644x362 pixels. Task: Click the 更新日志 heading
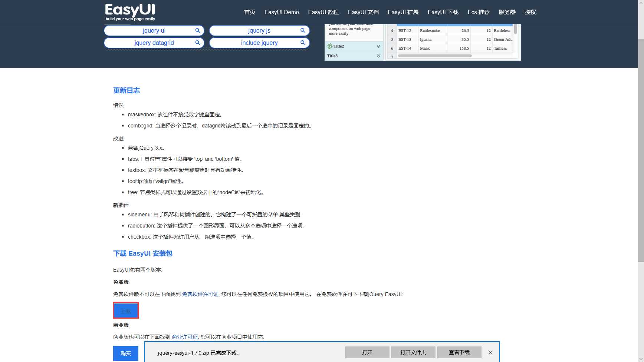click(126, 90)
